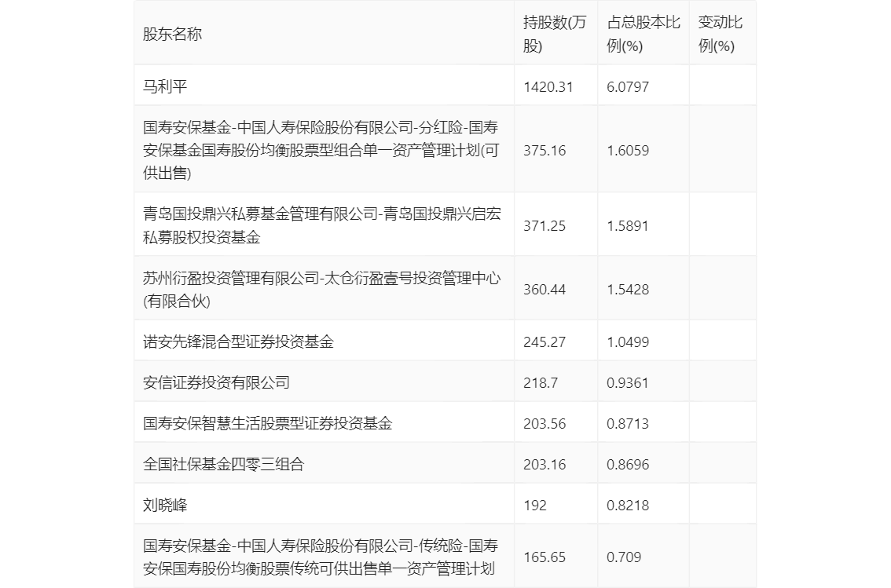891x588 pixels.
Task: Select the percentage 1.6059
Action: coord(627,151)
